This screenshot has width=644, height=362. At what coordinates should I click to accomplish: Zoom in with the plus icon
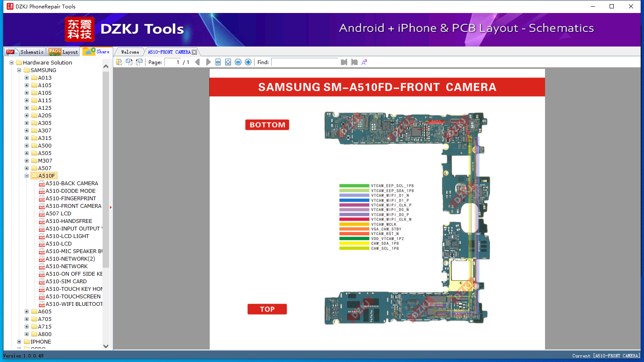click(x=248, y=62)
